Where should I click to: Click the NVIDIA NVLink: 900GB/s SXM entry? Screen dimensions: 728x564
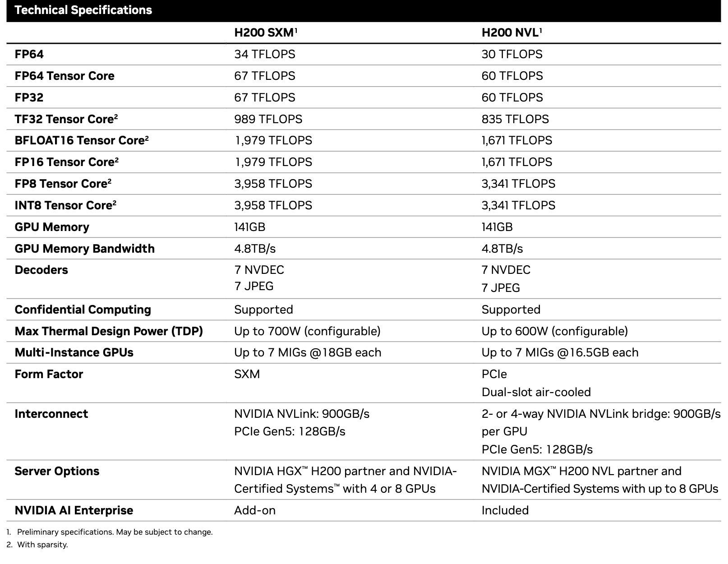click(x=302, y=414)
